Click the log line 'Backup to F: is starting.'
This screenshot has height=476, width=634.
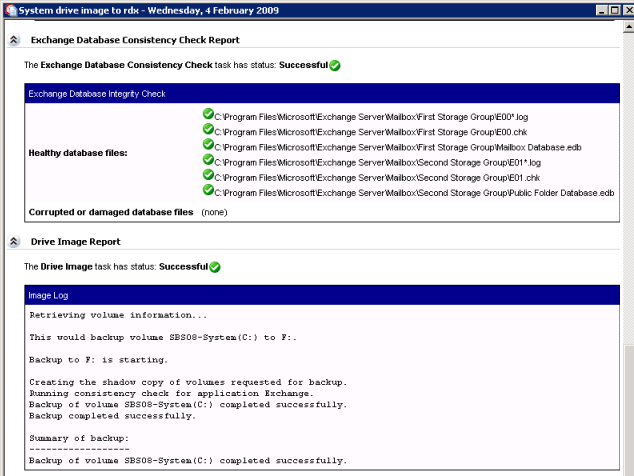tap(98, 360)
